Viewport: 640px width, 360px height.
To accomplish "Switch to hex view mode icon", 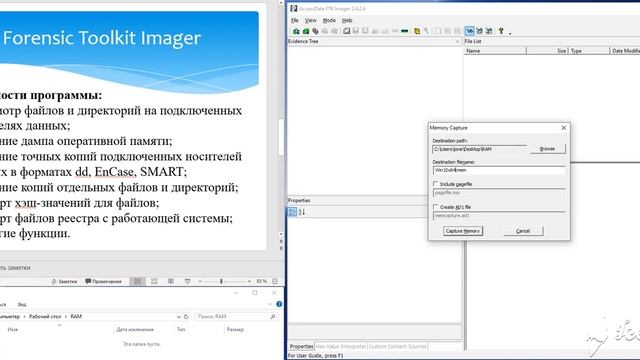I will tap(489, 31).
